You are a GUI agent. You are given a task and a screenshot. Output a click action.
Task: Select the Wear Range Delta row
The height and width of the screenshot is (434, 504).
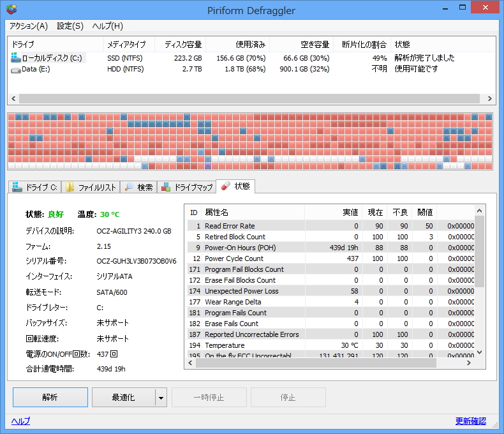tap(330, 302)
